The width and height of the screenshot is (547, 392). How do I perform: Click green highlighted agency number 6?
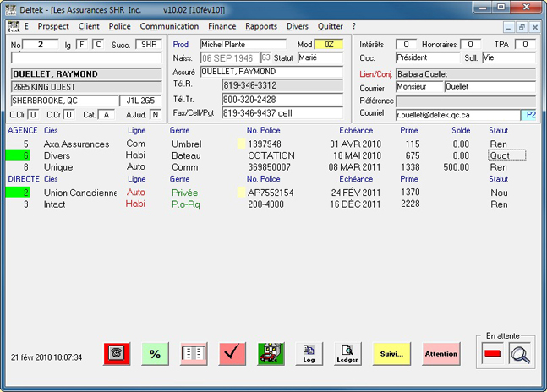pos(18,155)
